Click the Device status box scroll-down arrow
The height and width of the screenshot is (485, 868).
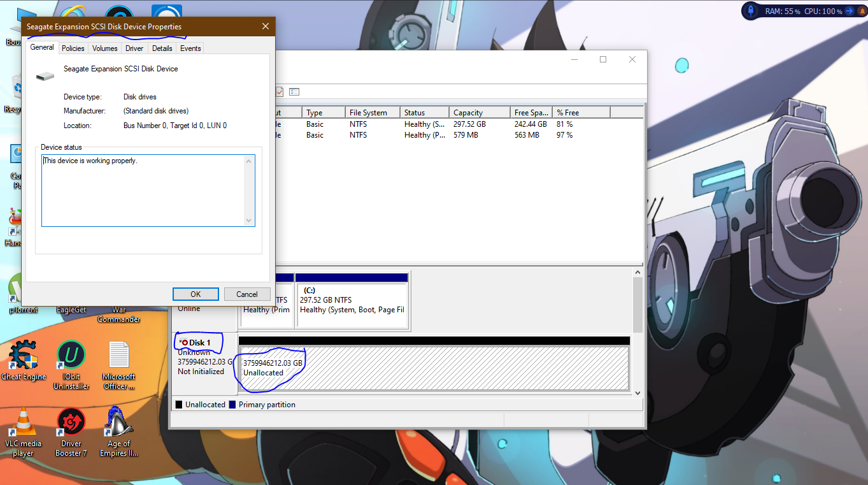point(249,221)
